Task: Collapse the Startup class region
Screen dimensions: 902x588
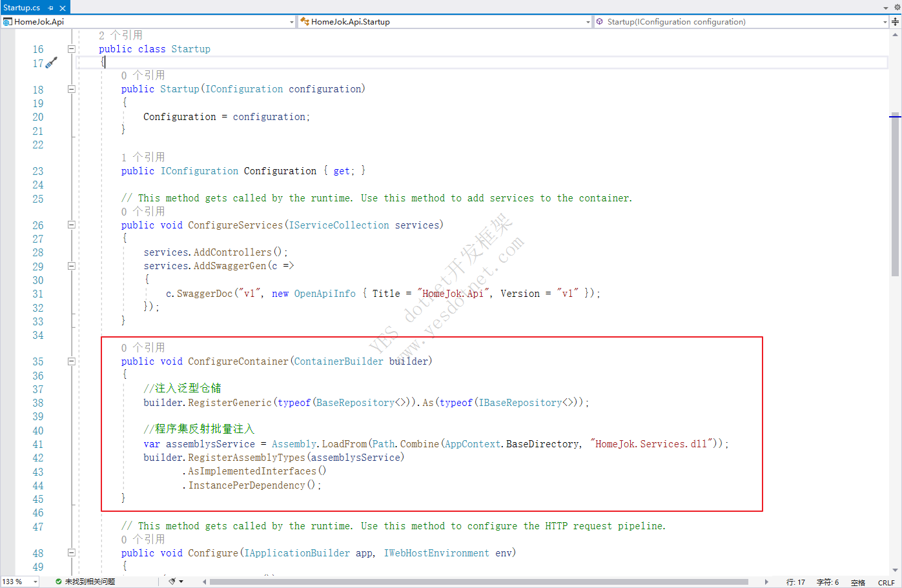Action: coord(72,49)
